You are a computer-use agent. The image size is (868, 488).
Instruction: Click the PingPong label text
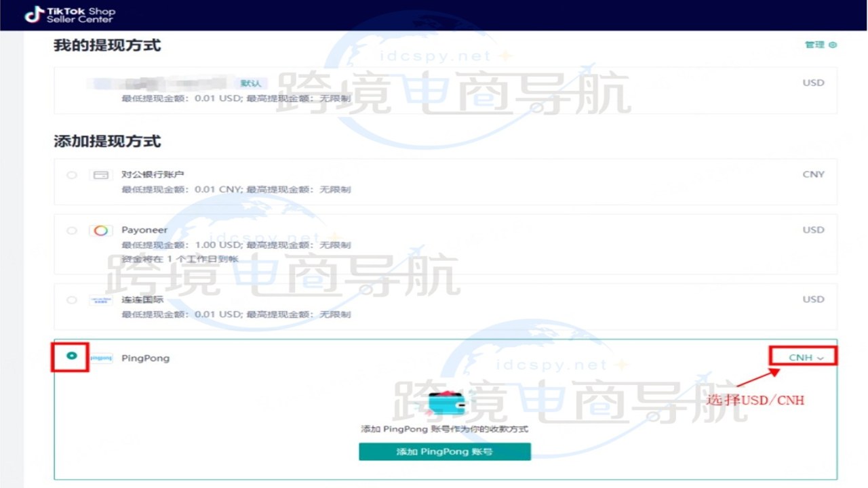[146, 358]
